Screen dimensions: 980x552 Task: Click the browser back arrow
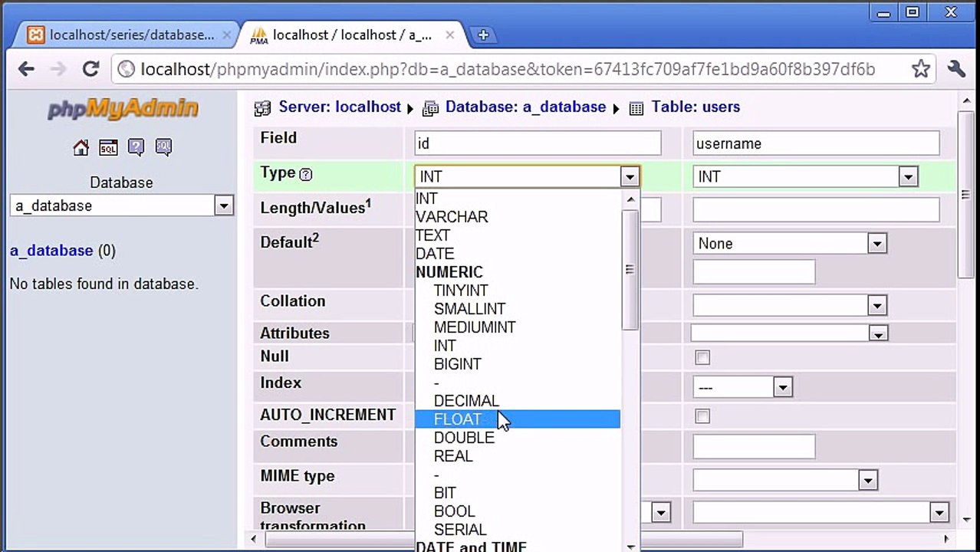(x=26, y=69)
